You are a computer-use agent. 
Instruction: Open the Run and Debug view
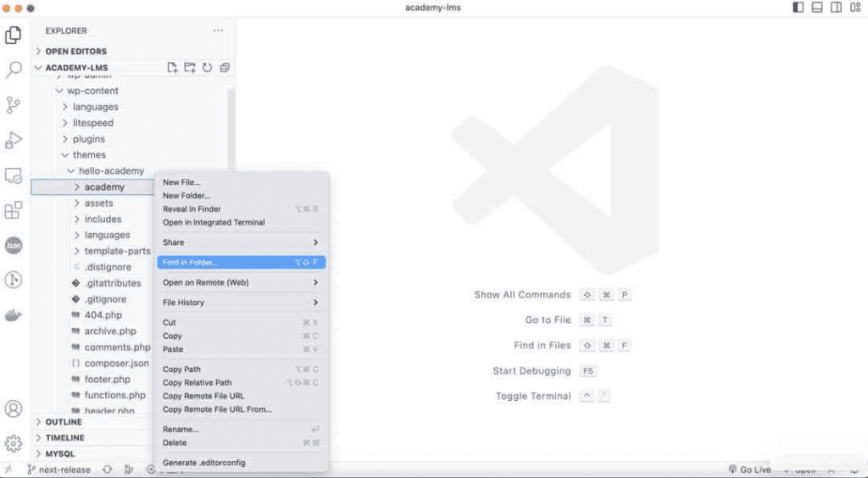[14, 140]
